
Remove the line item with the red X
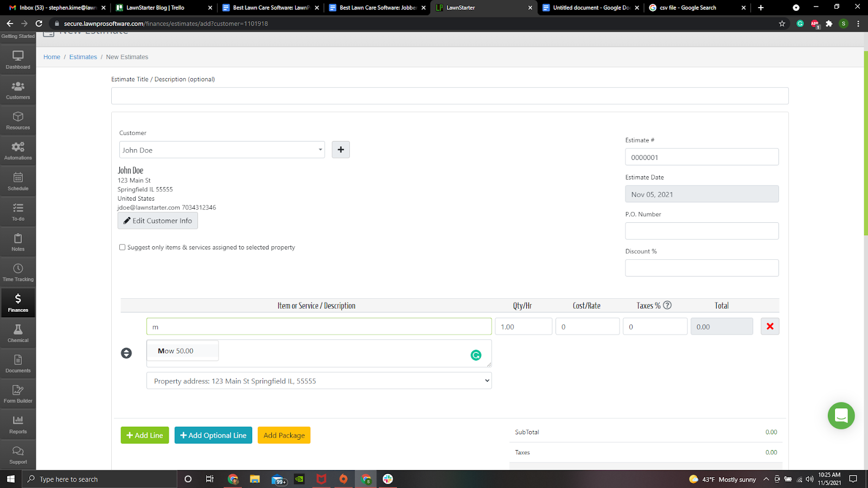(770, 326)
